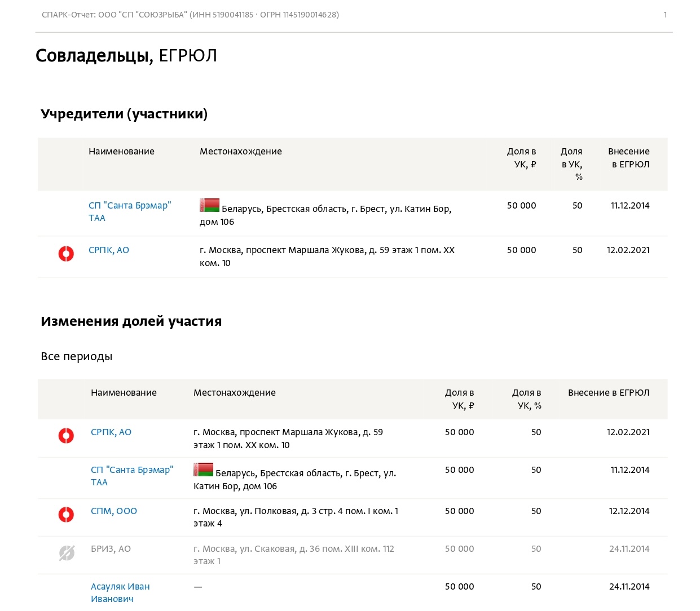
Task: Click the Все периоды label
Action: tap(77, 356)
